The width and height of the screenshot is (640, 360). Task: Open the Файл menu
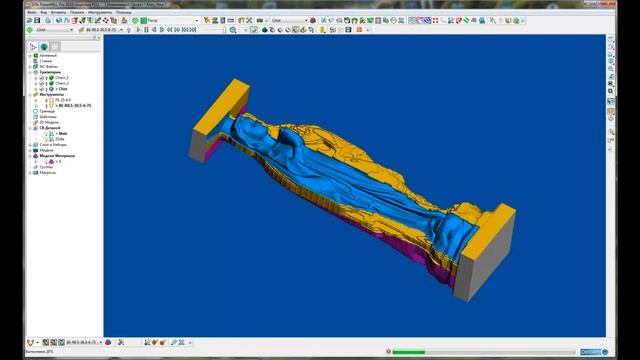[31, 13]
